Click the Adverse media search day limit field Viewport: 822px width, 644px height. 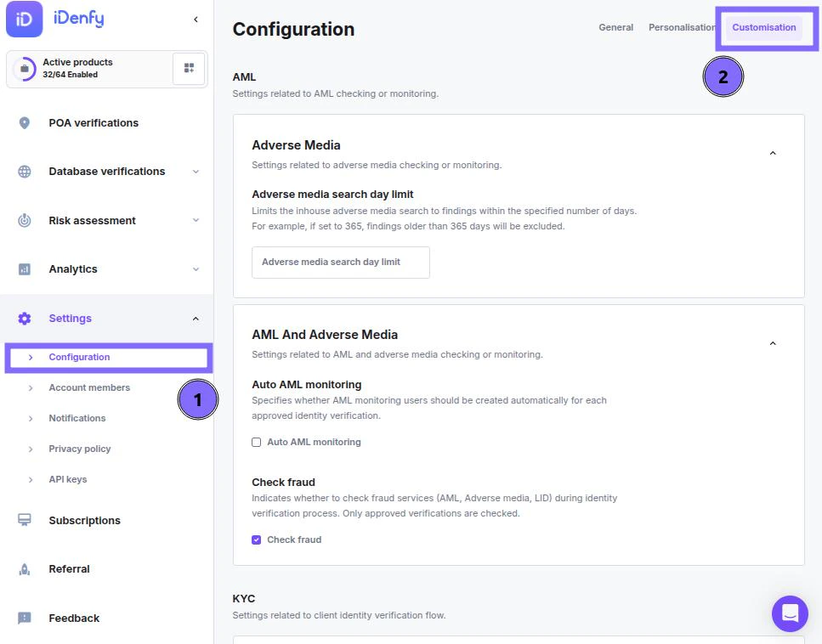(x=341, y=263)
